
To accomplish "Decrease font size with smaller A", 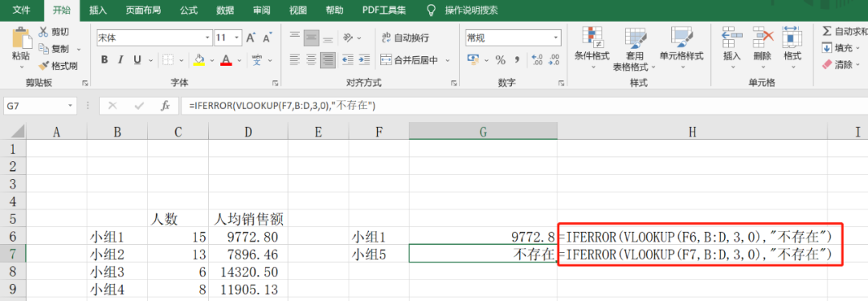I will point(268,38).
